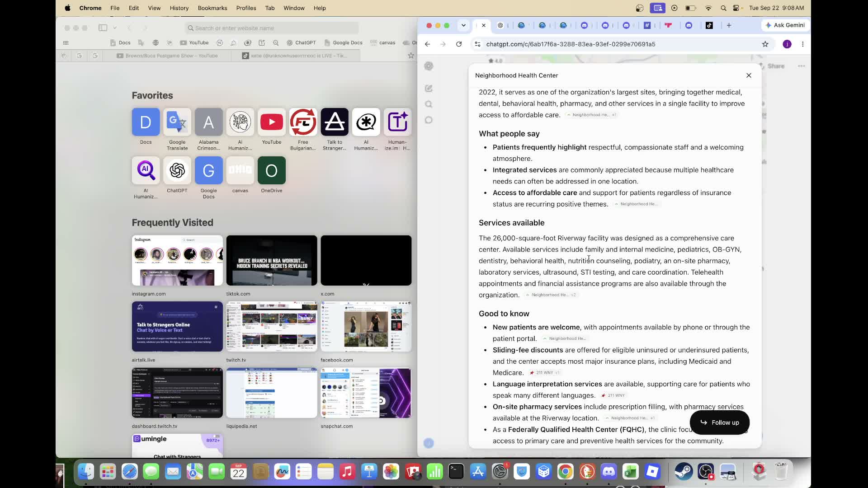Open the Apple menu

point(67,8)
